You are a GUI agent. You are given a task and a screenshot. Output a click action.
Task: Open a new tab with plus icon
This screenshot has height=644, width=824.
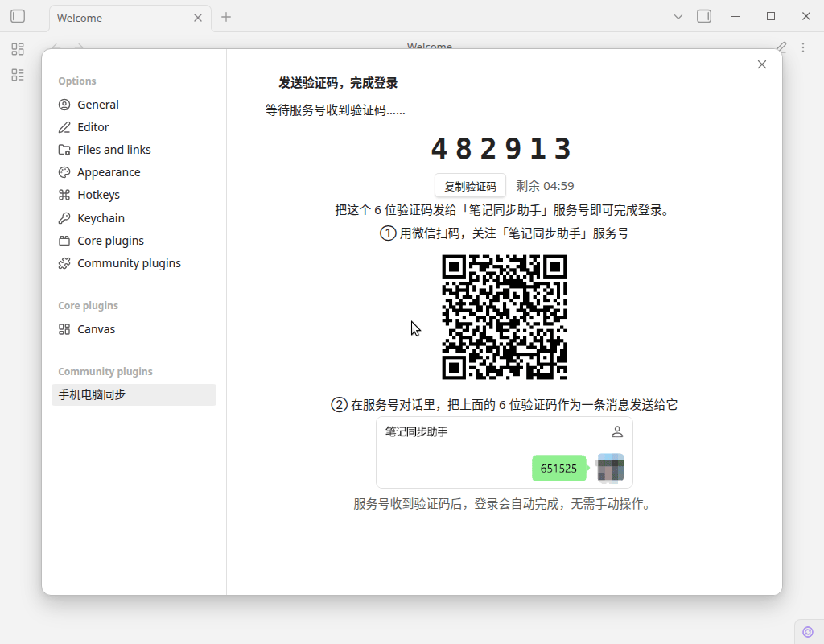[226, 17]
